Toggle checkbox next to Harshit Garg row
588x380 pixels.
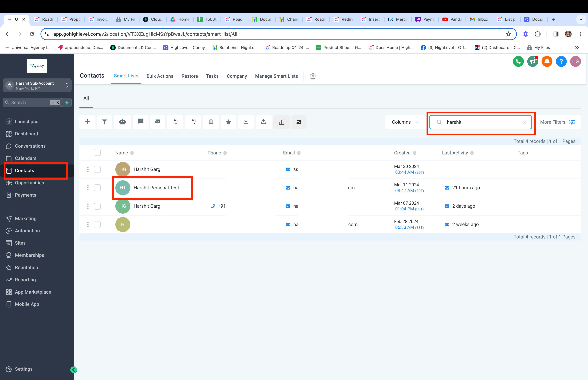click(97, 169)
